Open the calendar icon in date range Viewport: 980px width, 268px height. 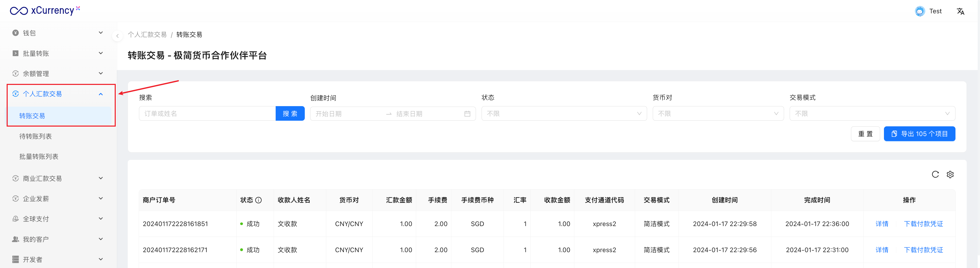click(x=467, y=114)
